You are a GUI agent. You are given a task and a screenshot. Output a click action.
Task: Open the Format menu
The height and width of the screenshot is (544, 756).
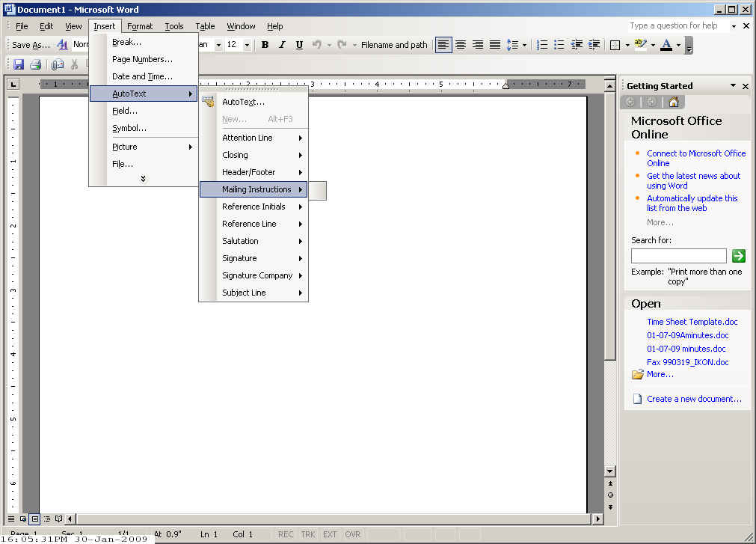tap(140, 26)
